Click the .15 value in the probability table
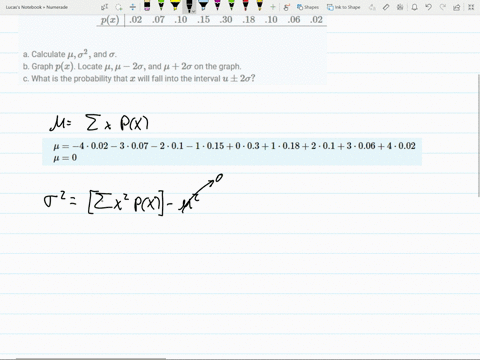The height and width of the screenshot is (360, 480). 203,20
